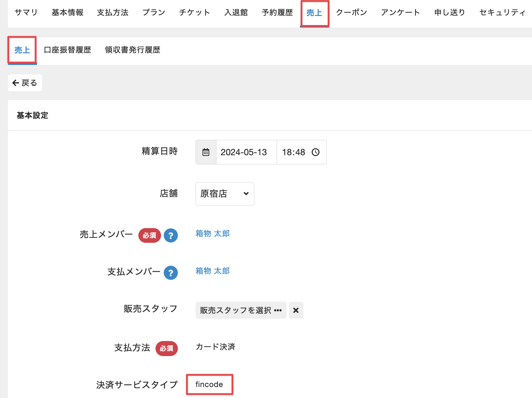The image size is (532, 398).
Task: Switch to the サマリ tab
Action: click(x=26, y=13)
